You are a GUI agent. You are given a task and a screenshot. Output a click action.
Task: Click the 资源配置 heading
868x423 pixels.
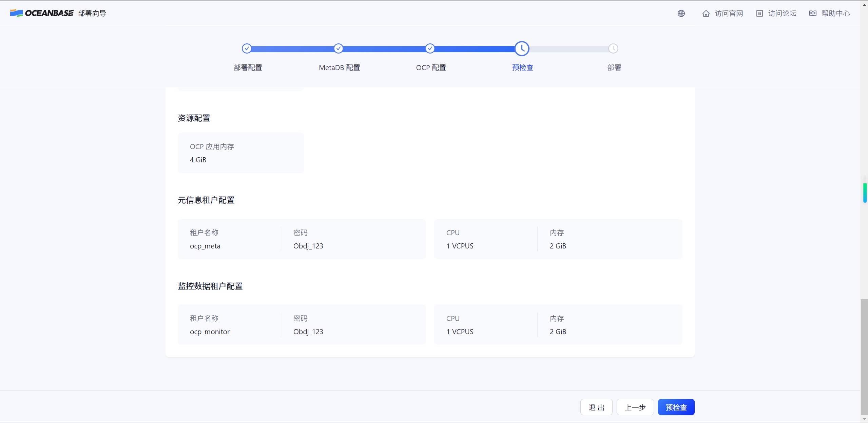(194, 118)
